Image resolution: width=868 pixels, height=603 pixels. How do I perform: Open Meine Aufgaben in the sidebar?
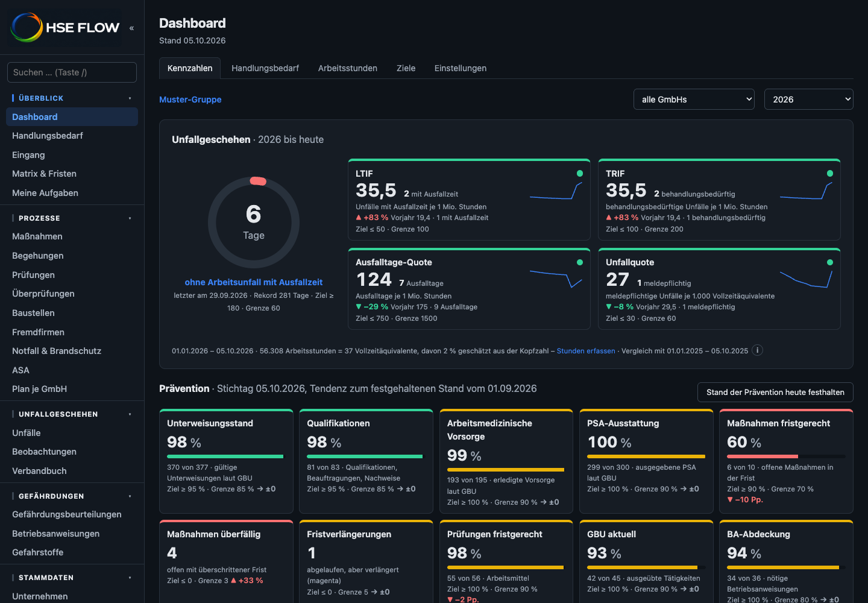[72, 193]
